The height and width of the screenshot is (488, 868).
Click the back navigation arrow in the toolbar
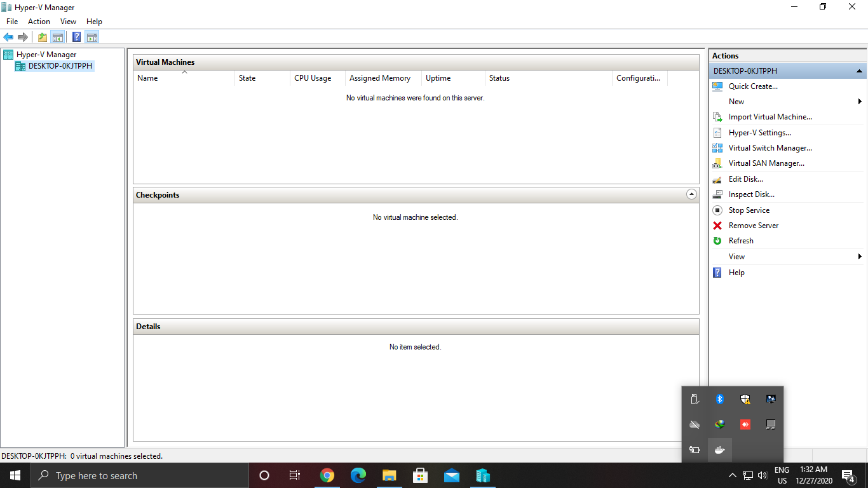8,36
